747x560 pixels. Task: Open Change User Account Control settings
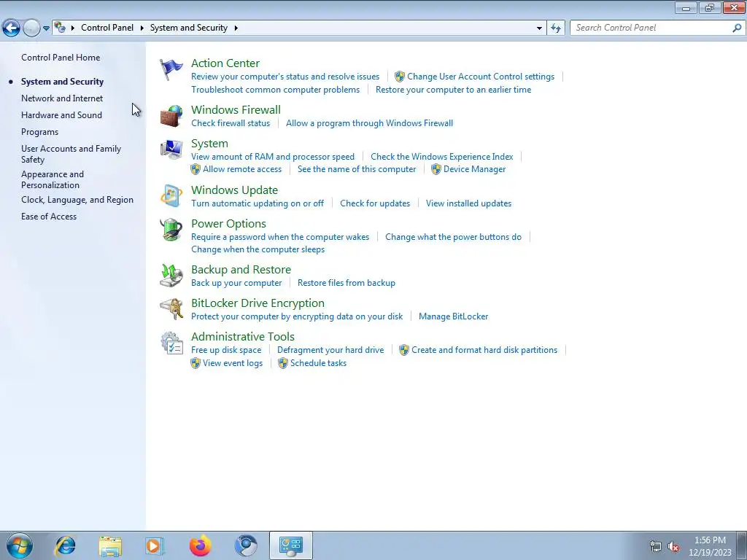coord(481,76)
